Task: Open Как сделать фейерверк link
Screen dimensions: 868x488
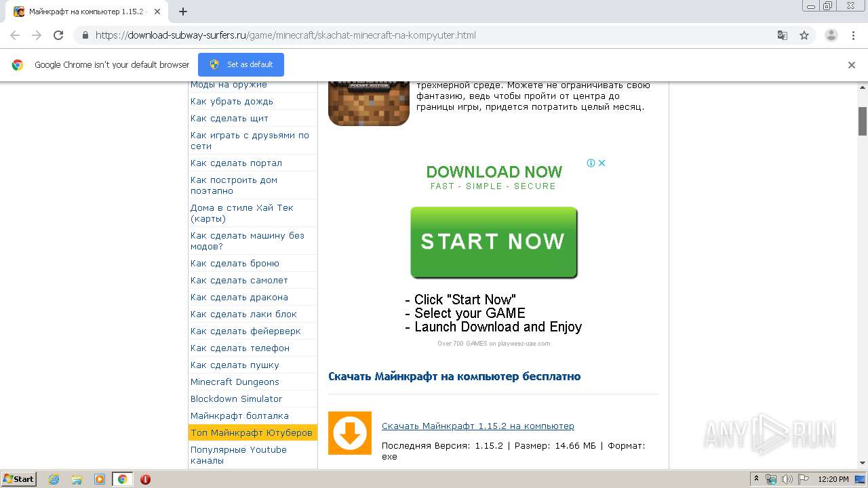Action: point(245,331)
